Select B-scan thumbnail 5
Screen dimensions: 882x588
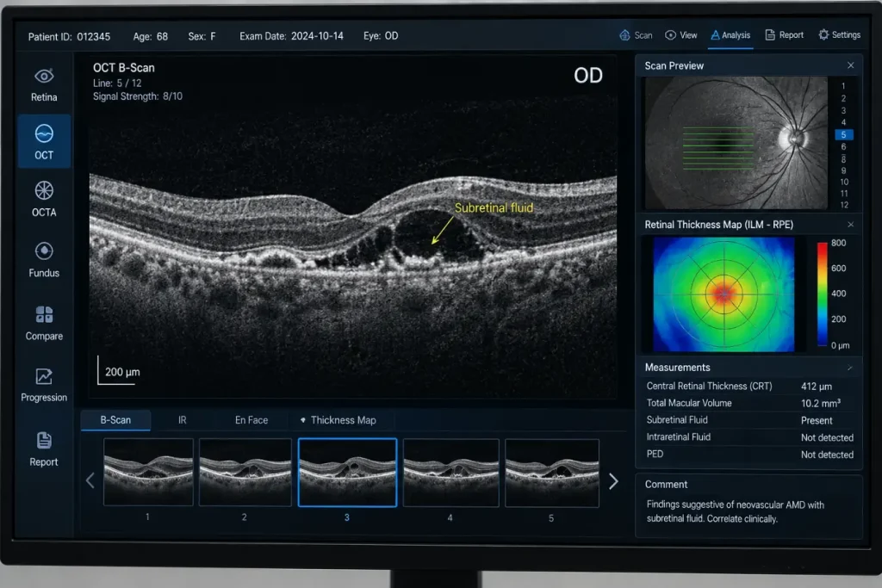552,473
